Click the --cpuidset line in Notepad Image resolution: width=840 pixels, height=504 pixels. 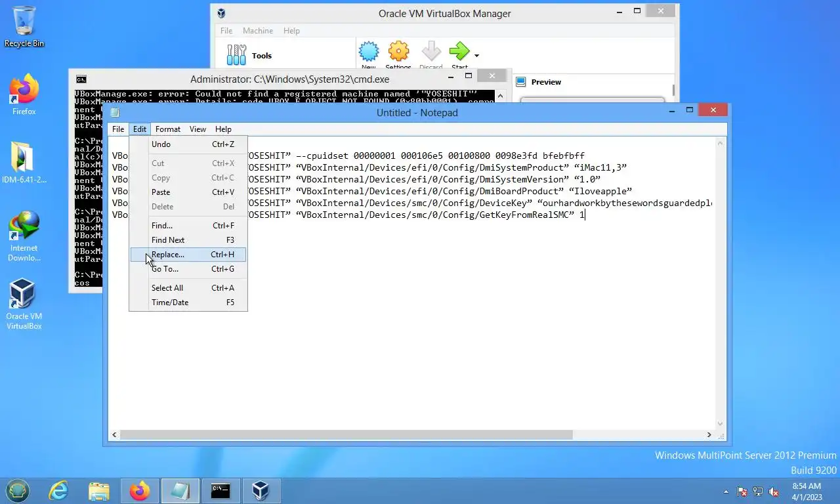[x=348, y=156]
